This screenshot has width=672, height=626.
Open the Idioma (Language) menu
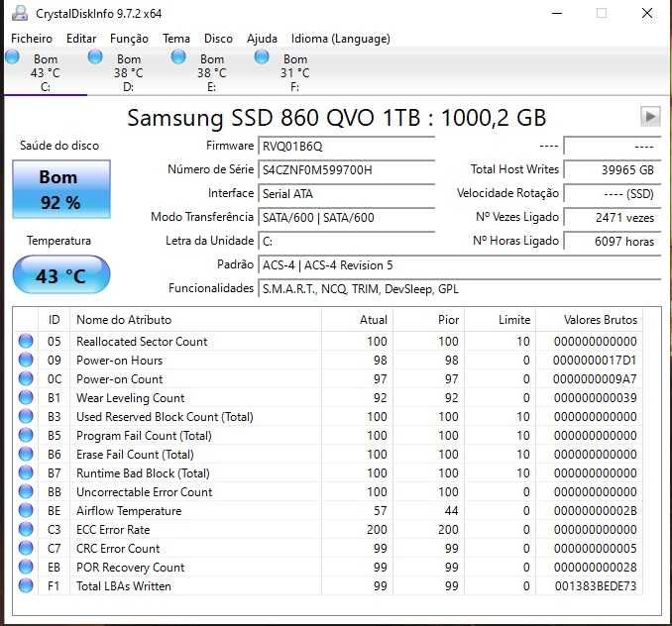coord(340,39)
